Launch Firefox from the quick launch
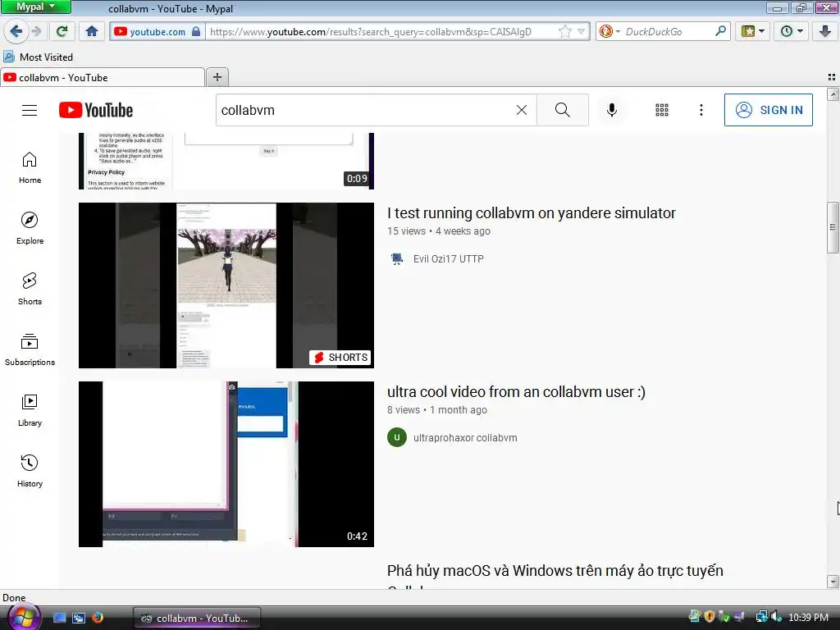840x630 pixels. (x=98, y=618)
